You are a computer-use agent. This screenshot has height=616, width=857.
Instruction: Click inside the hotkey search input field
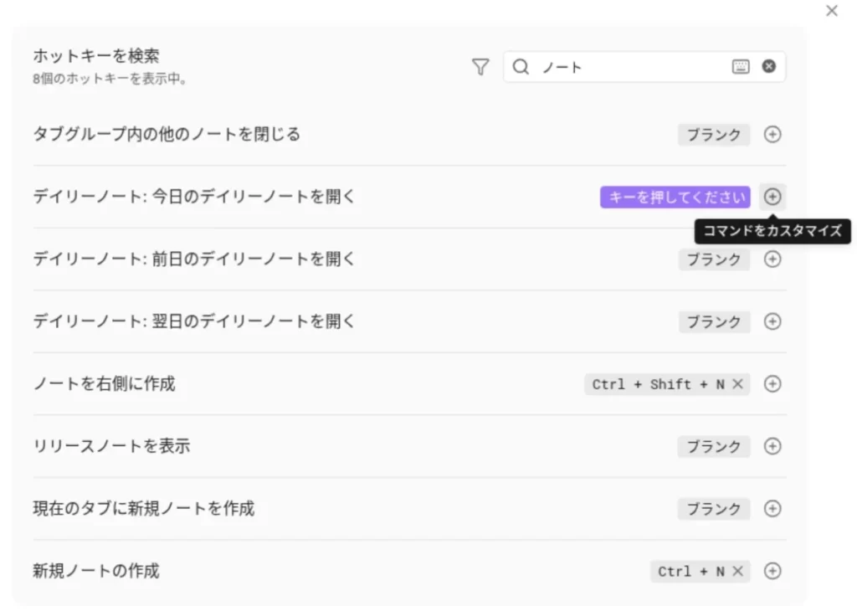628,67
